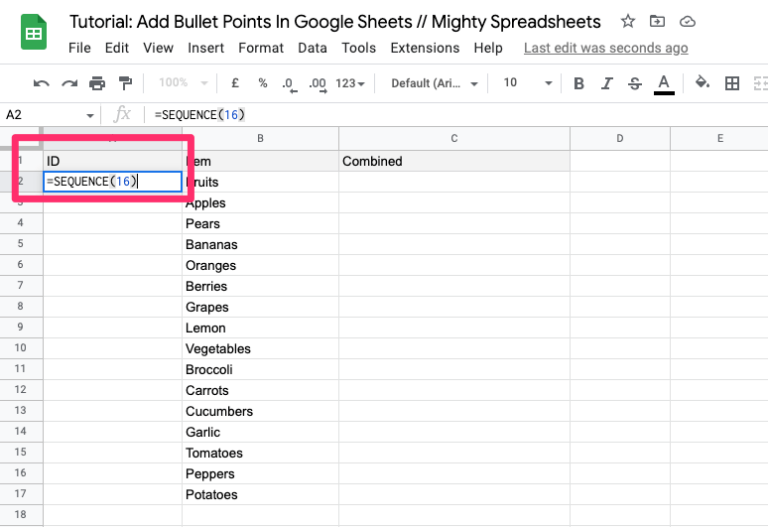Toggle bold formatting
This screenshot has height=527, width=768.
578,84
